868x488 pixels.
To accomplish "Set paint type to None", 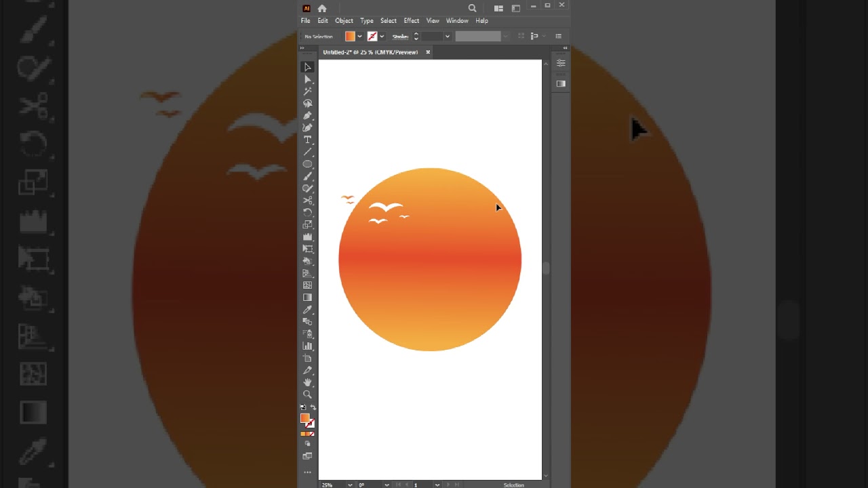I will point(312,434).
